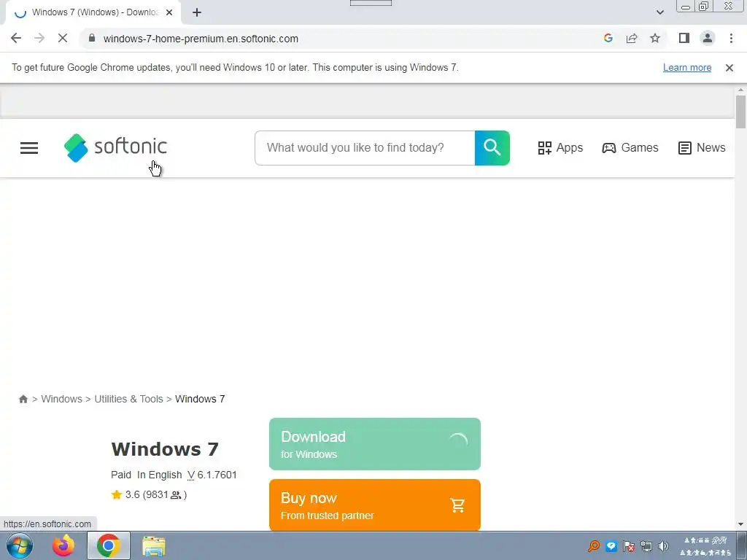This screenshot has width=747, height=560.
Task: Bookmark this tab with the star icon
Action: [655, 39]
